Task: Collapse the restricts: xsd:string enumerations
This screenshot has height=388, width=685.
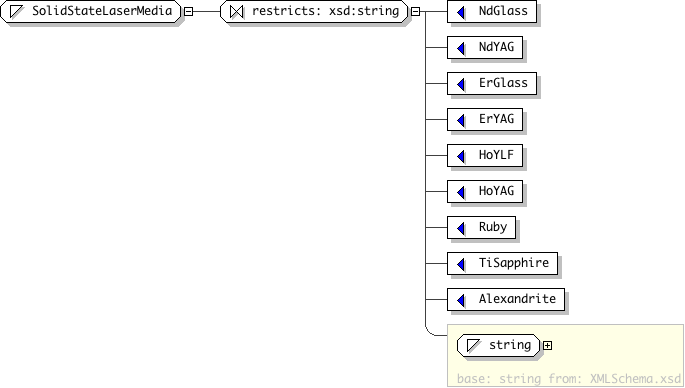Action: (x=415, y=12)
